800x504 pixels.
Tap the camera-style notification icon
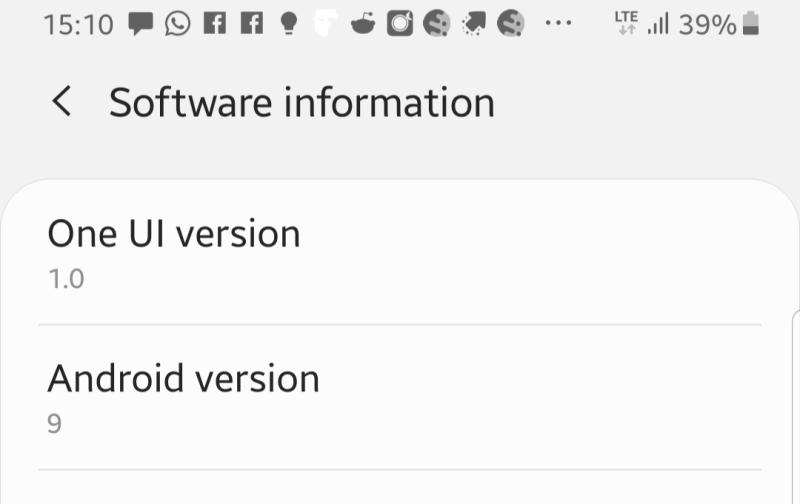pyautogui.click(x=400, y=23)
